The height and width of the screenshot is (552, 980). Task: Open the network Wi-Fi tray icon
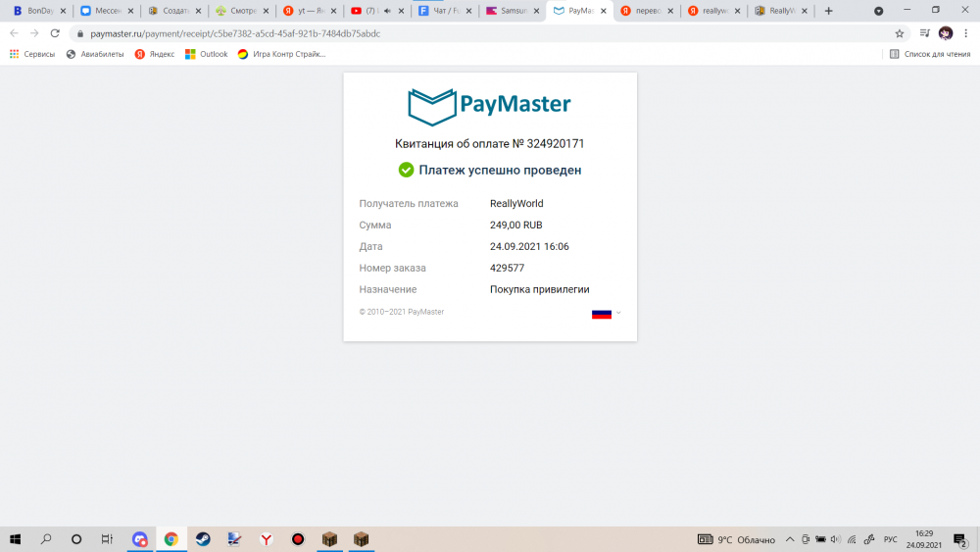pyautogui.click(x=852, y=539)
